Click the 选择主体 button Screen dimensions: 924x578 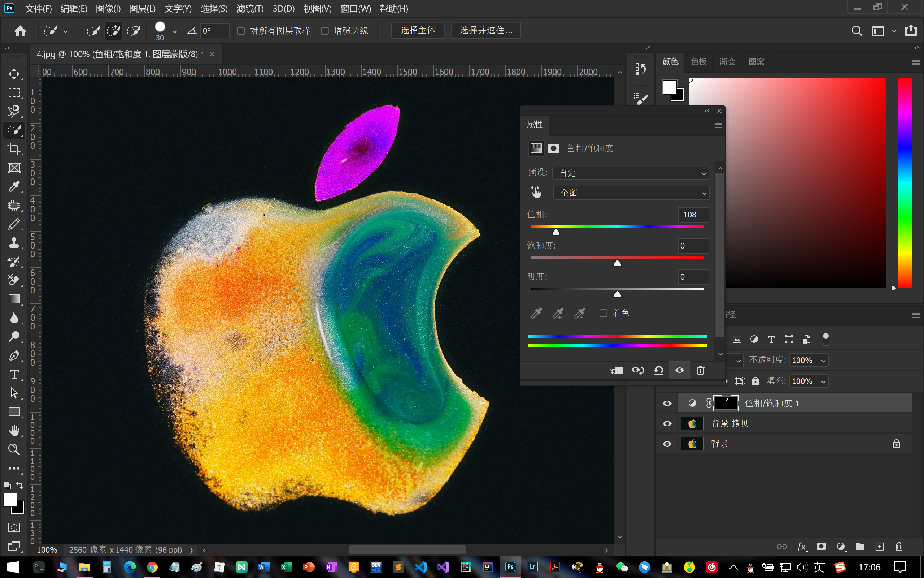[x=418, y=31]
